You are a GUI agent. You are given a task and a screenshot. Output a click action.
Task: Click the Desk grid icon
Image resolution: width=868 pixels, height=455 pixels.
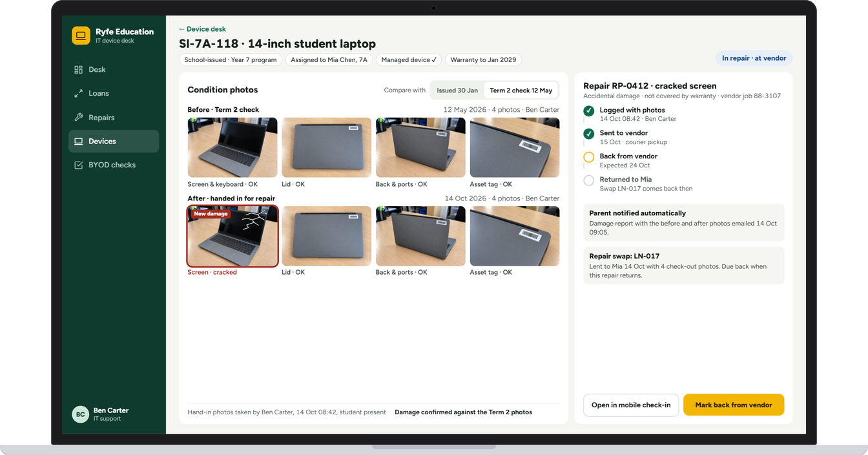[x=78, y=69]
